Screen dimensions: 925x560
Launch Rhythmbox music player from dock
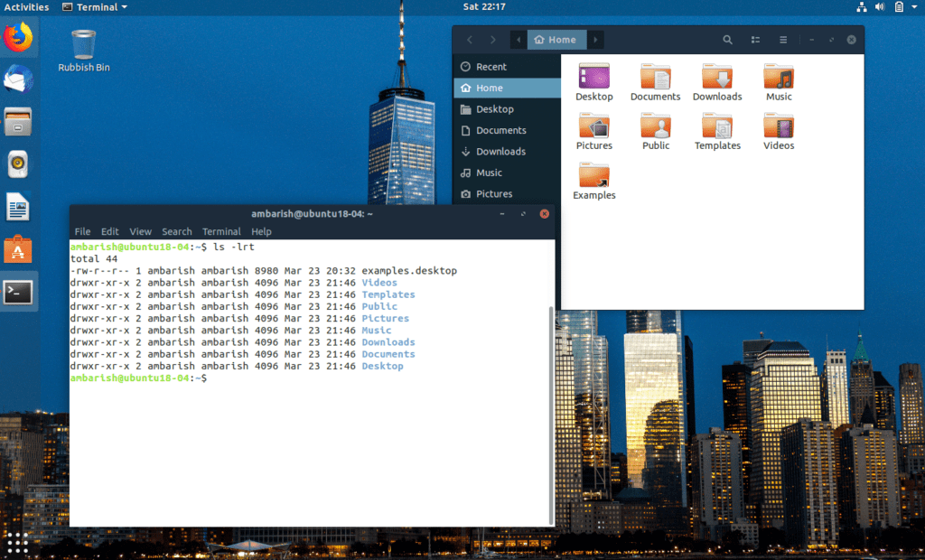18,164
